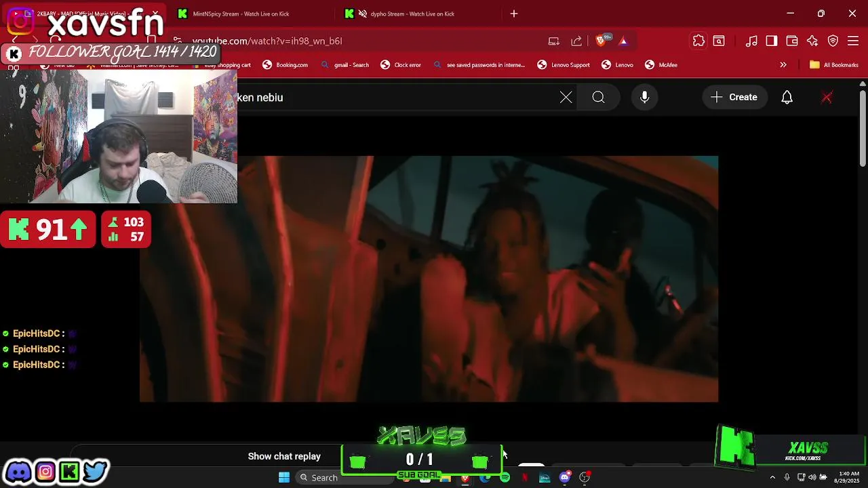This screenshot has height=488, width=868.
Task: Open the 'gmail - Search' bookmark
Action: coord(345,65)
